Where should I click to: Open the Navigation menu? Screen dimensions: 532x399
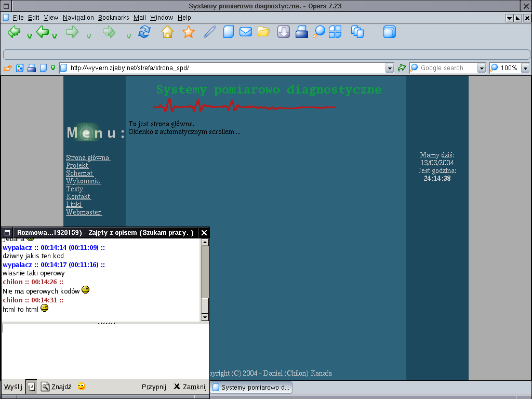pos(78,18)
